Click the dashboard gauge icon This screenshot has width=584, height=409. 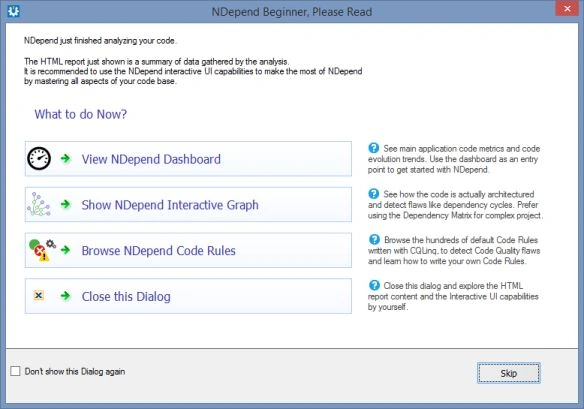coord(39,158)
